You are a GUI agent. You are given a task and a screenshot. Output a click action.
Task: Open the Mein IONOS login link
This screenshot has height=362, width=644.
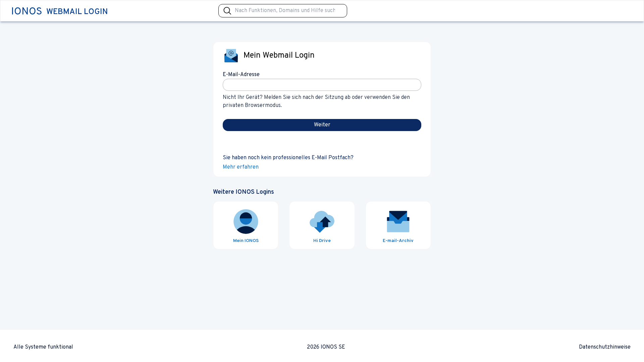246,241
